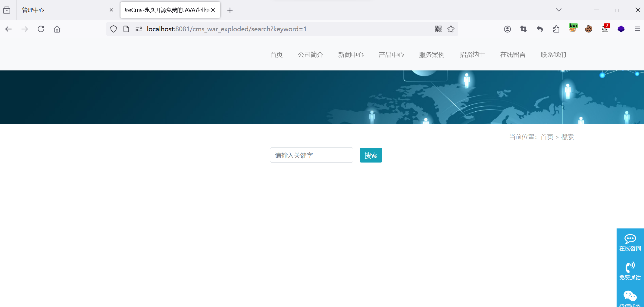Open site permissions icon in address bar
This screenshot has width=644, height=307.
click(x=139, y=29)
